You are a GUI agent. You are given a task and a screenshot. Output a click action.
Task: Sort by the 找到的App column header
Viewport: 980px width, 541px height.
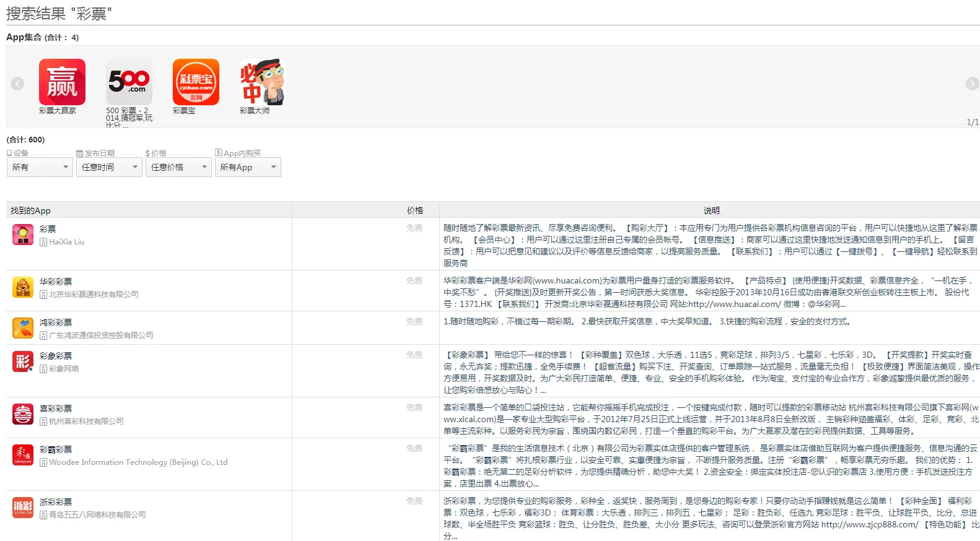point(149,210)
